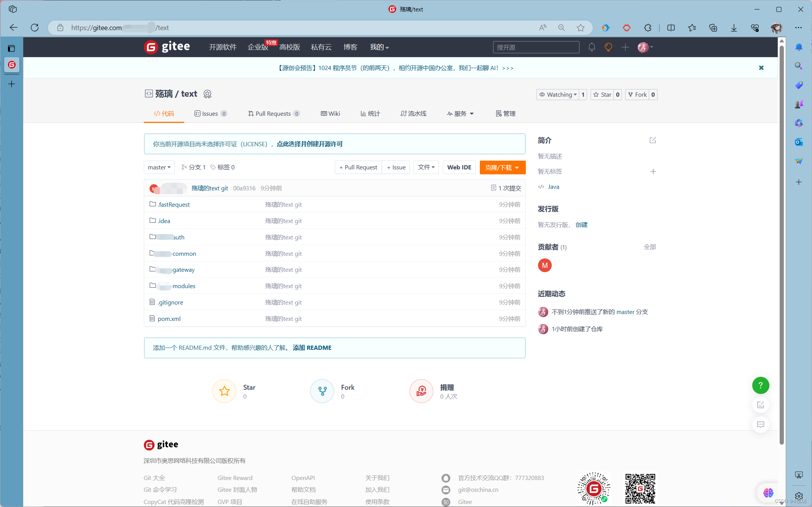Click the Java language icon in the sidebar
The image size is (812, 507).
click(x=541, y=187)
